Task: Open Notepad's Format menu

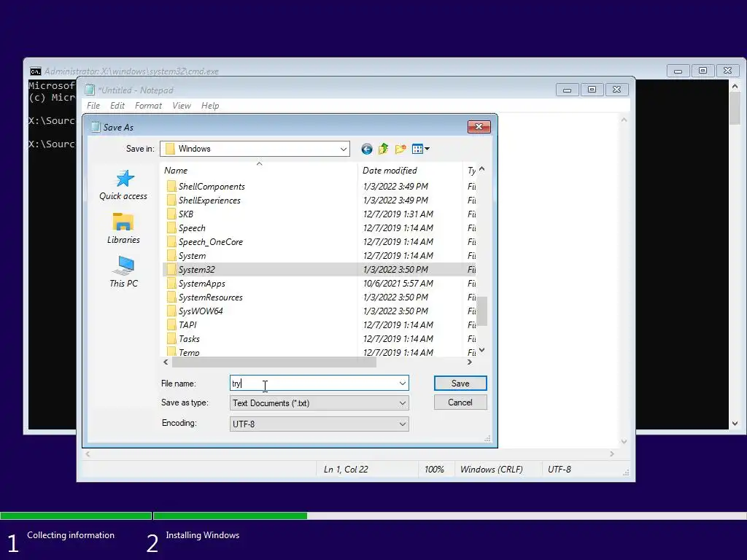Action: pos(148,106)
